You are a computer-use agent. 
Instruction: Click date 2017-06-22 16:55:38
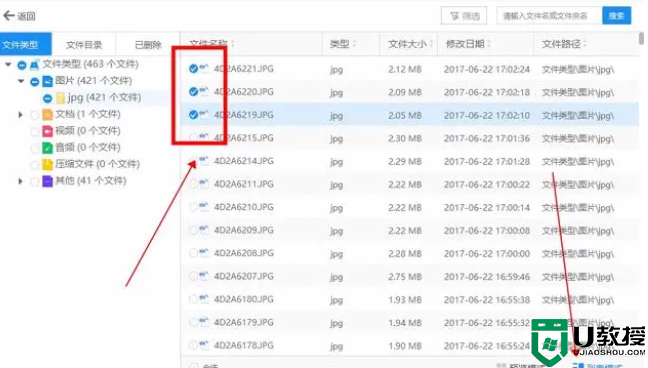486,300
